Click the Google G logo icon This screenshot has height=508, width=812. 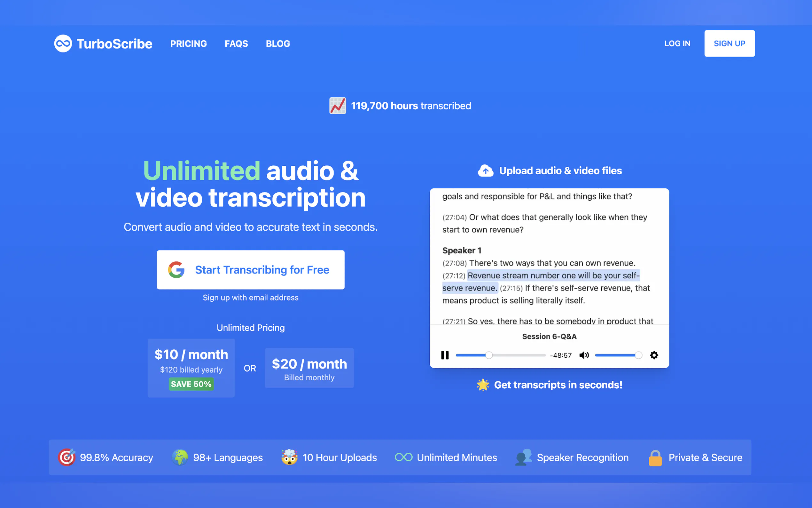click(x=176, y=270)
